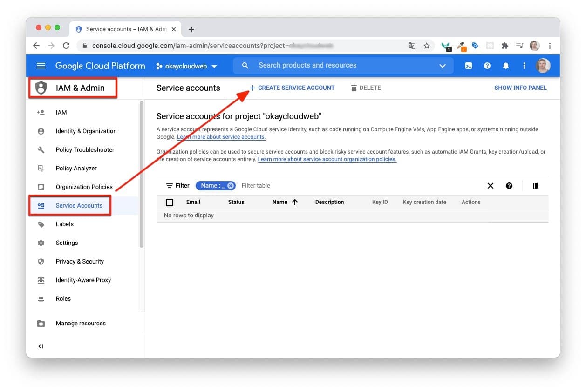
Task: Click the Chrome profile avatar
Action: click(x=535, y=46)
